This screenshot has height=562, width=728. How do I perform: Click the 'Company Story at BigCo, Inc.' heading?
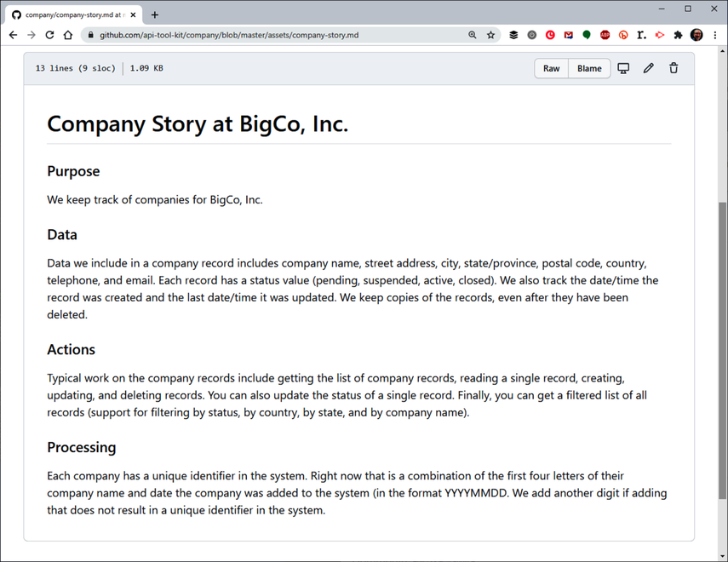click(x=198, y=124)
